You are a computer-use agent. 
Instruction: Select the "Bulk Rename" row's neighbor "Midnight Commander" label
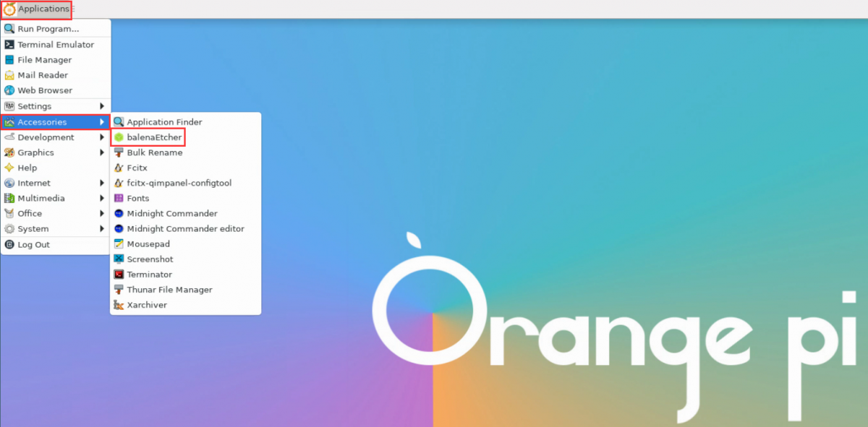point(172,213)
